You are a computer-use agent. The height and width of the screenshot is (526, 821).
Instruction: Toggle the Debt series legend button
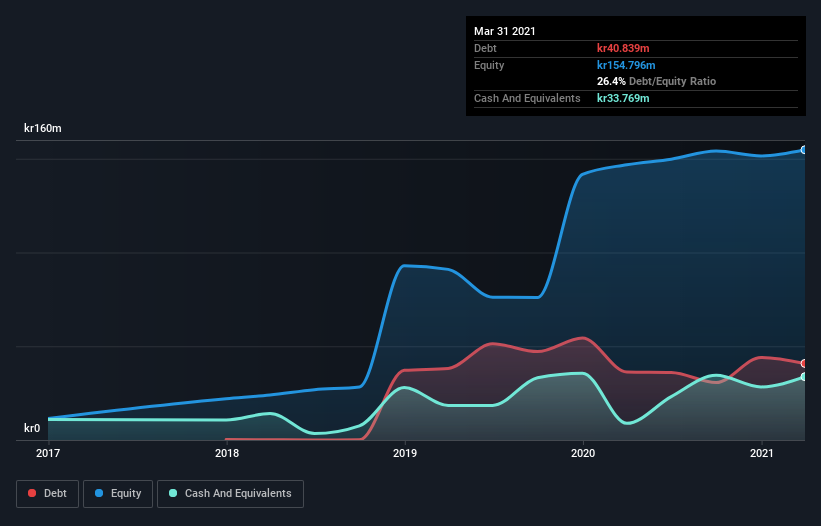47,494
